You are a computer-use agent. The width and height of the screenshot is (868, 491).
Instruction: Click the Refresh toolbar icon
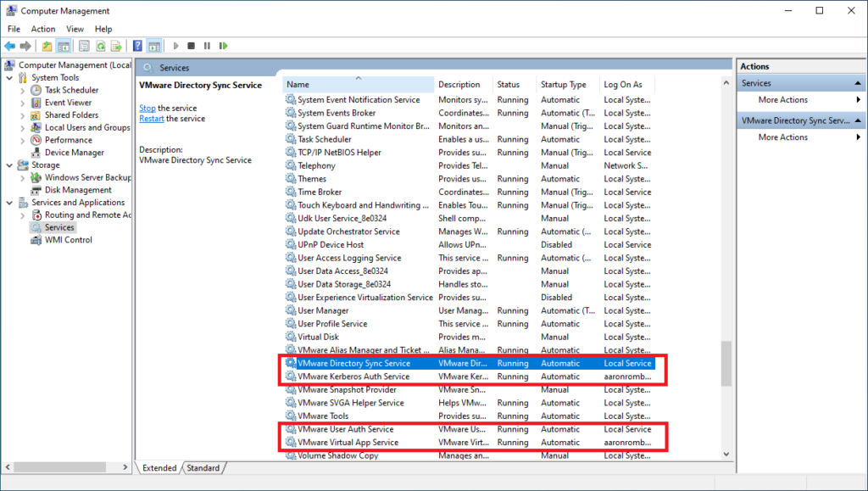click(x=101, y=46)
